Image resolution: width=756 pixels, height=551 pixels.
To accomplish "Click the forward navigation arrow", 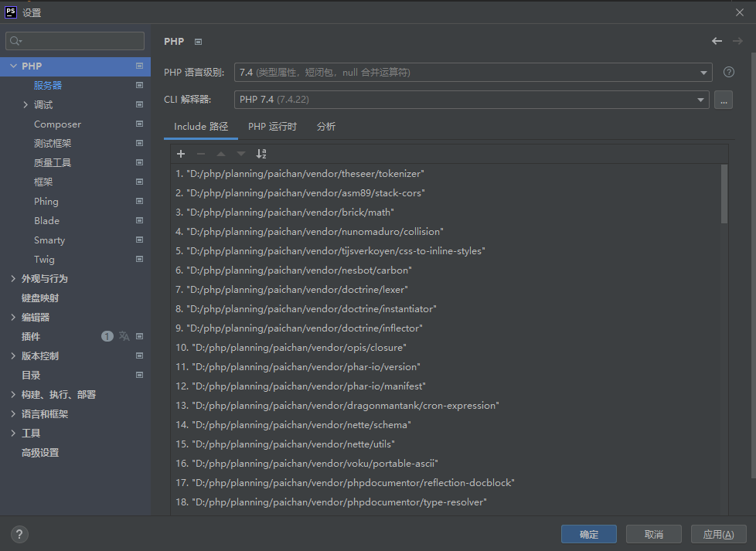I will [737, 41].
